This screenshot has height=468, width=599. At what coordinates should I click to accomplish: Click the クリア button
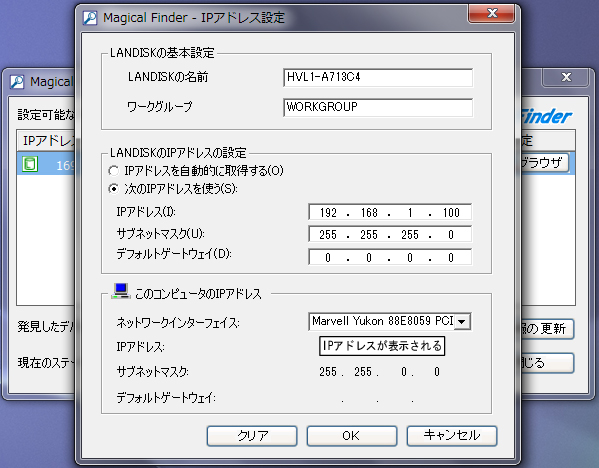click(x=252, y=436)
